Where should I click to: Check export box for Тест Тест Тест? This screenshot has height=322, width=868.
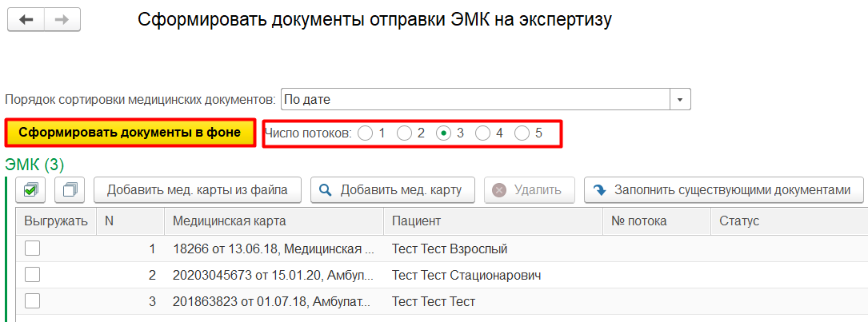pyautogui.click(x=32, y=300)
